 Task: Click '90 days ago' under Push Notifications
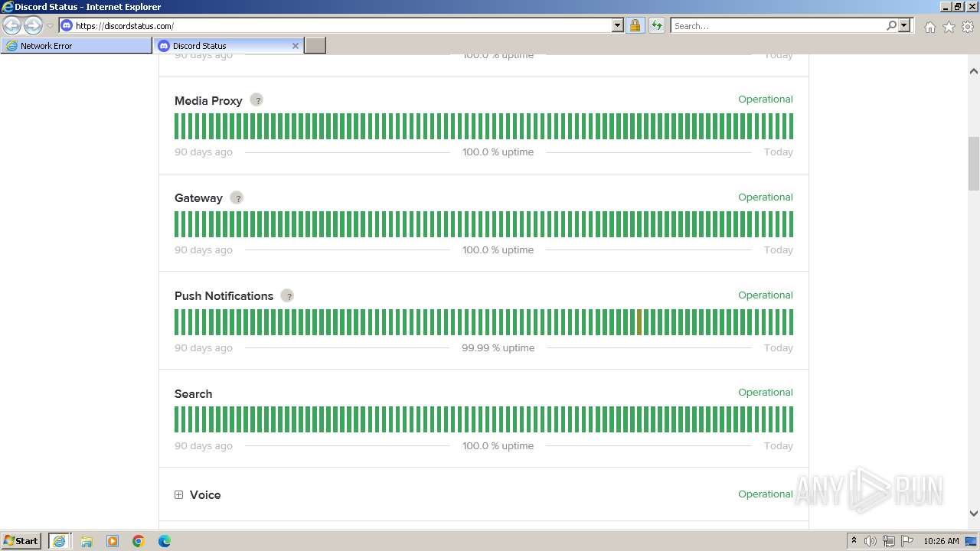click(x=204, y=348)
